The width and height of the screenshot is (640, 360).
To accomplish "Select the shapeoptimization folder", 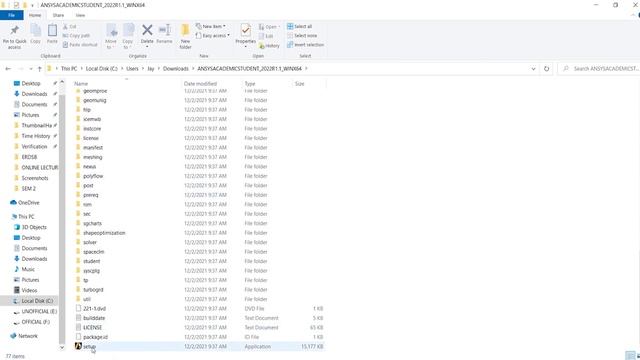I will click(x=199, y=233).
